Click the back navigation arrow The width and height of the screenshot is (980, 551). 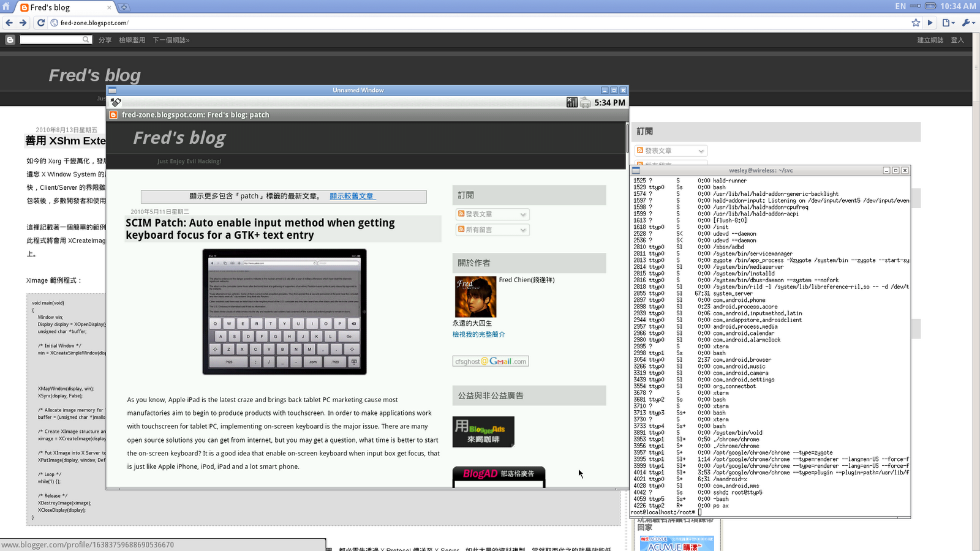(x=10, y=22)
